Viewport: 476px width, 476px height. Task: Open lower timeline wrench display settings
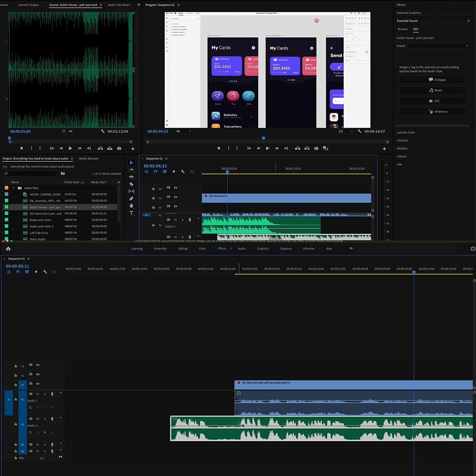pos(45,272)
